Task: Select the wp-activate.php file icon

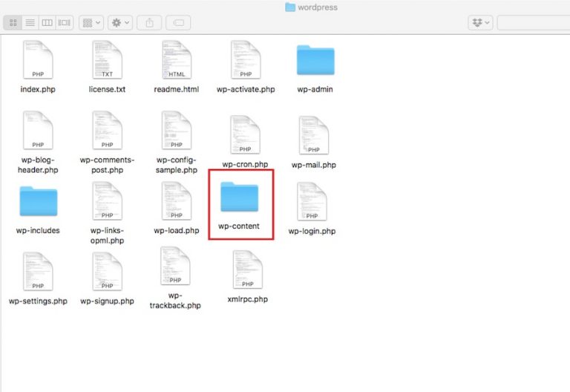Action: point(246,59)
